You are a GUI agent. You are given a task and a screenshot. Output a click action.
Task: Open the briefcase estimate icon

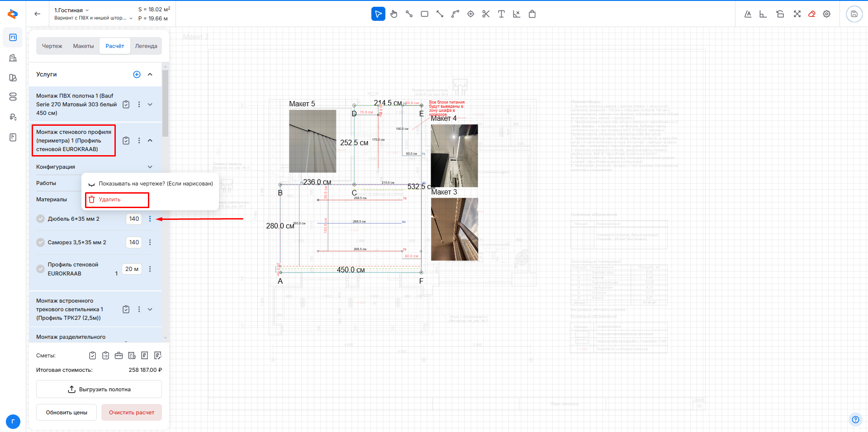pyautogui.click(x=119, y=356)
